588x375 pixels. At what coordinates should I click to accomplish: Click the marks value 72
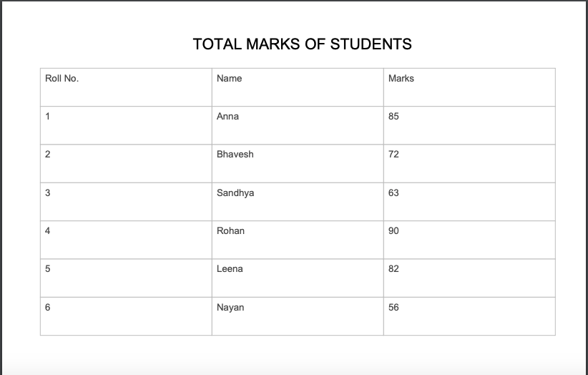point(393,154)
